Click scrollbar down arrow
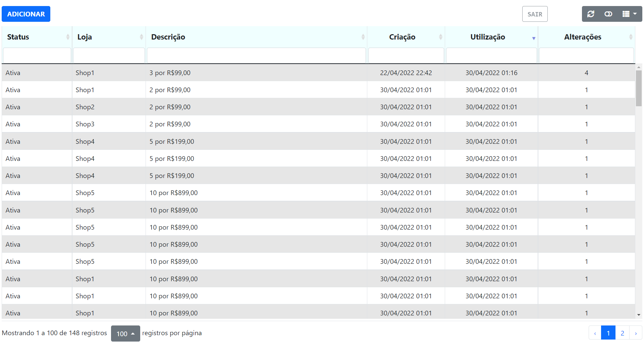The height and width of the screenshot is (362, 644). tap(639, 315)
